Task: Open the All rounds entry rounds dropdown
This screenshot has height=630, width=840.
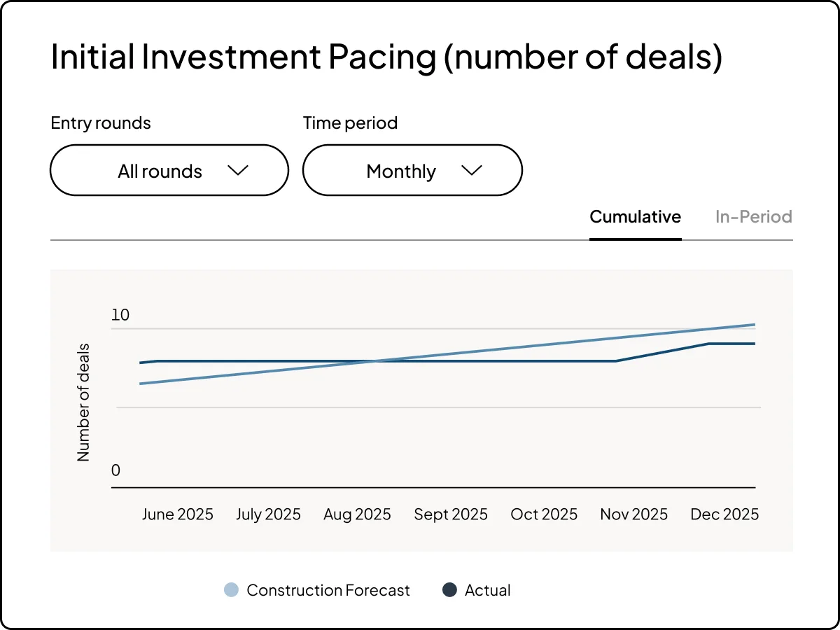Action: pyautogui.click(x=169, y=170)
